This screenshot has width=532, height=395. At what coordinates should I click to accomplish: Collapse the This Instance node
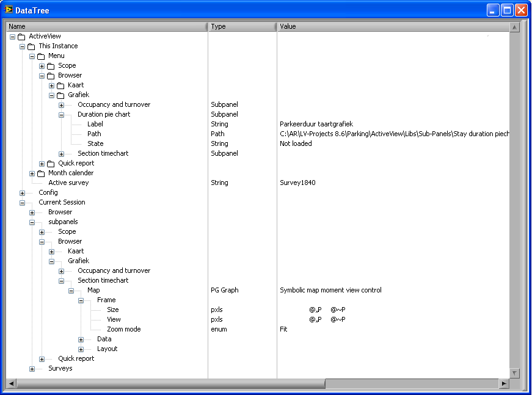click(x=23, y=46)
